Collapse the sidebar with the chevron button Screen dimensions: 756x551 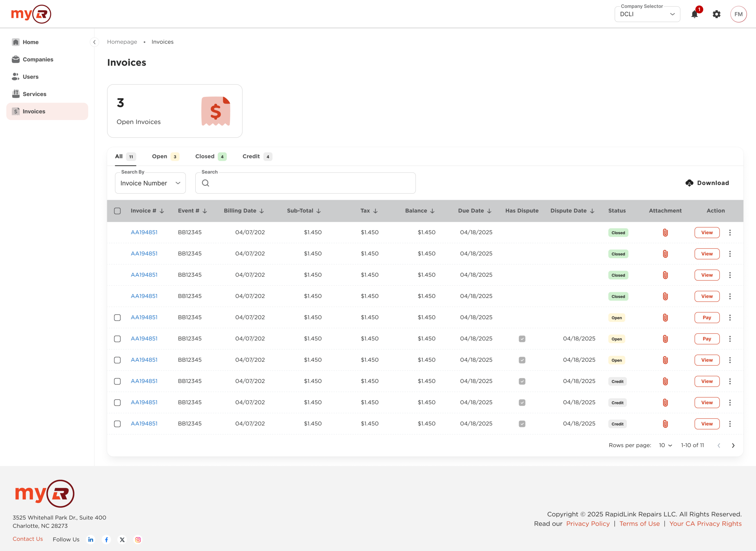tap(94, 42)
